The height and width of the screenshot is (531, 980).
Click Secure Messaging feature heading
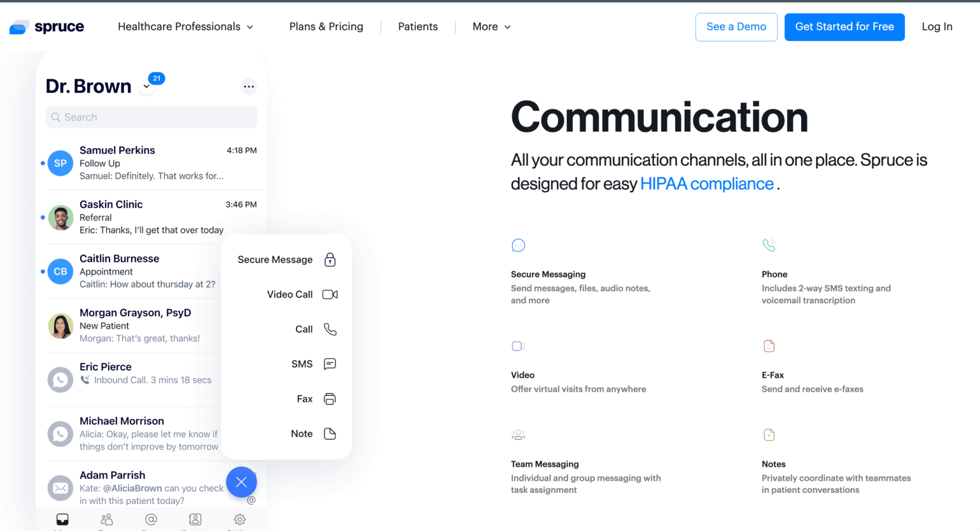[548, 274]
